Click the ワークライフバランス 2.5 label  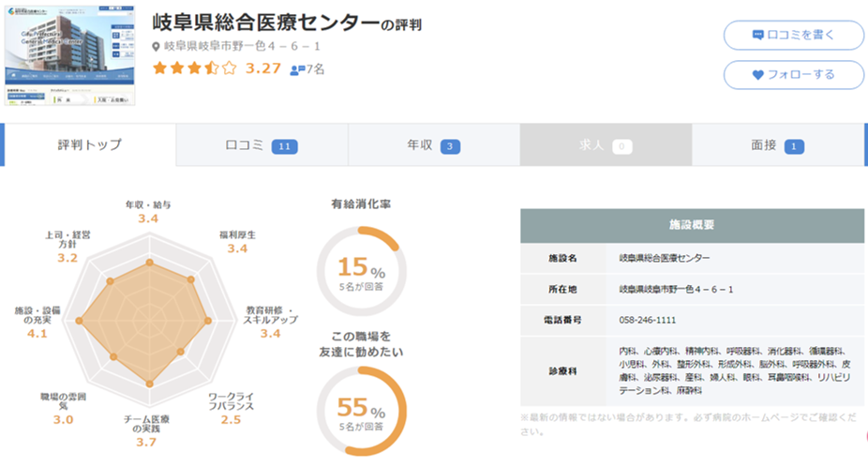pos(231,408)
